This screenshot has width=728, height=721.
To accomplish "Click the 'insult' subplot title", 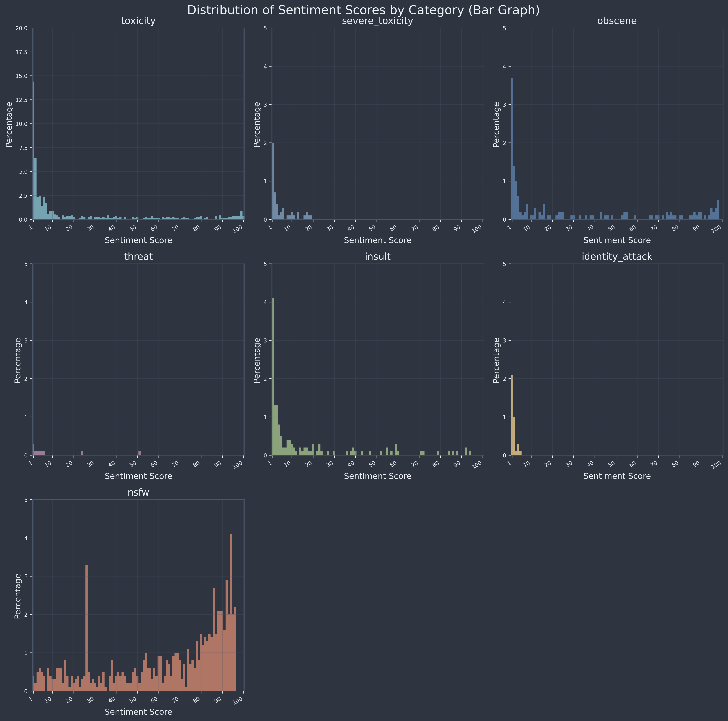I will coord(378,257).
